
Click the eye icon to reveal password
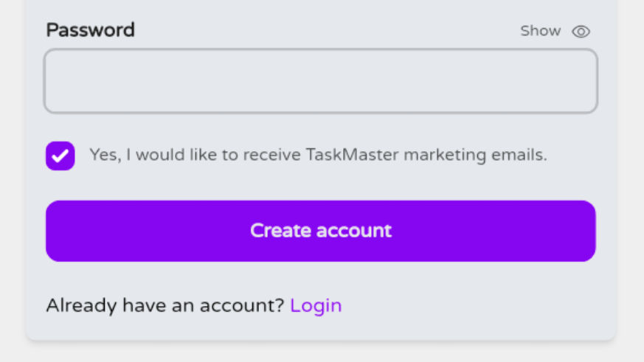pyautogui.click(x=581, y=31)
